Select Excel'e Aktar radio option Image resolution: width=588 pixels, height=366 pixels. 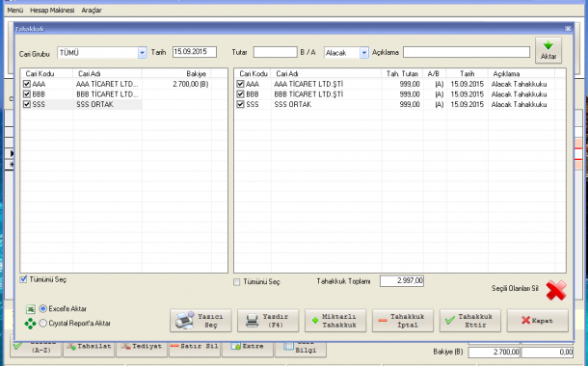[x=43, y=308]
